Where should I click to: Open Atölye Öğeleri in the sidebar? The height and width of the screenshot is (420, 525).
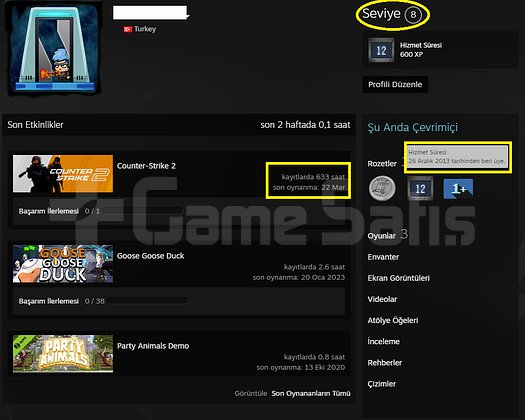pyautogui.click(x=393, y=321)
